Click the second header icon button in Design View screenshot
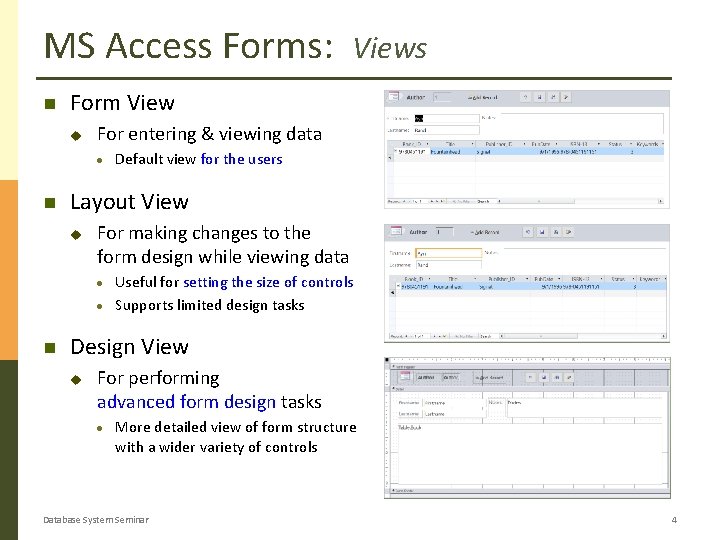720x540 pixels. click(x=544, y=377)
